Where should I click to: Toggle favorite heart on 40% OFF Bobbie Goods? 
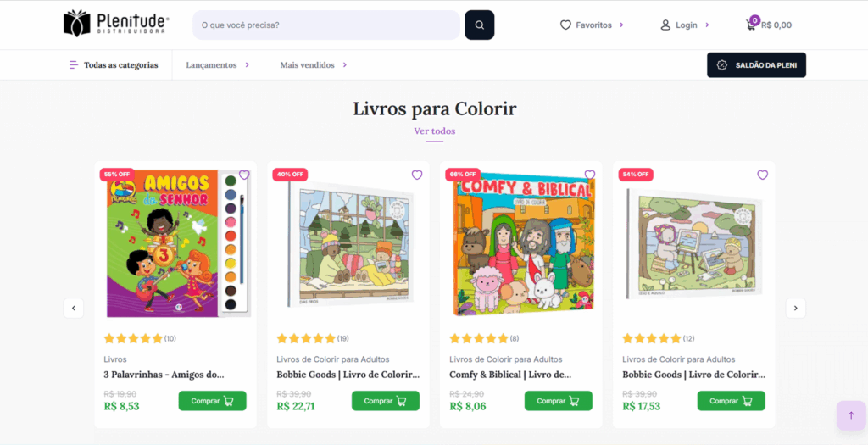(417, 175)
